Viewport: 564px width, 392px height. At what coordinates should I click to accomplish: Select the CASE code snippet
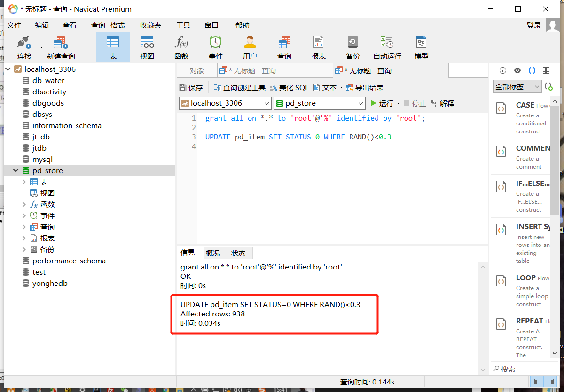(x=522, y=118)
